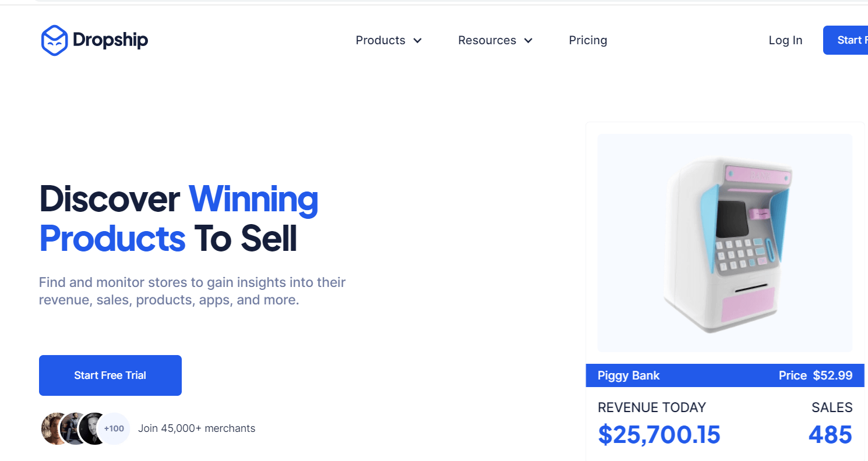Click the Piggy Bank product title bar
The image size is (868, 461).
(x=629, y=375)
